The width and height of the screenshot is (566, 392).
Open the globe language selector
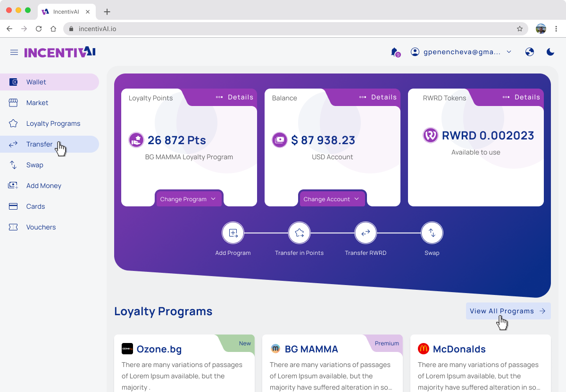pyautogui.click(x=529, y=52)
